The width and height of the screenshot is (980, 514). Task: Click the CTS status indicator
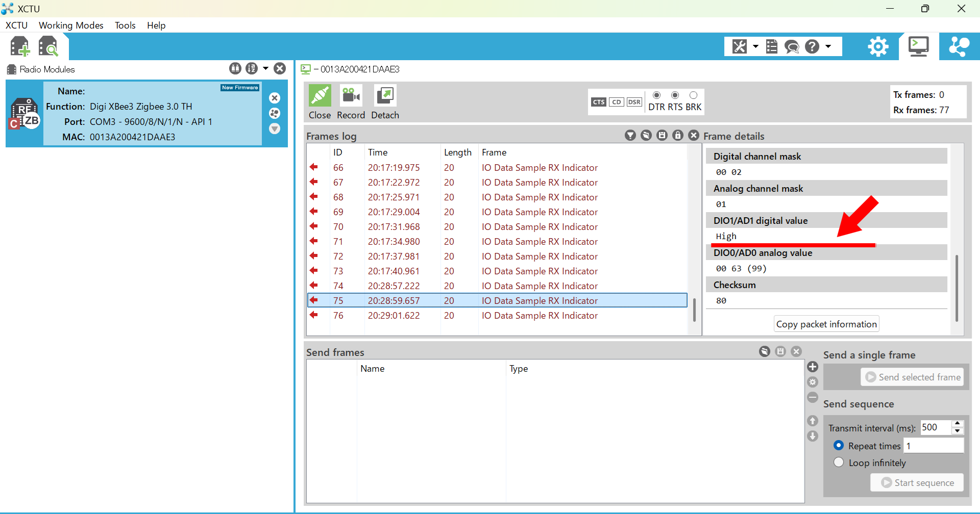(599, 102)
